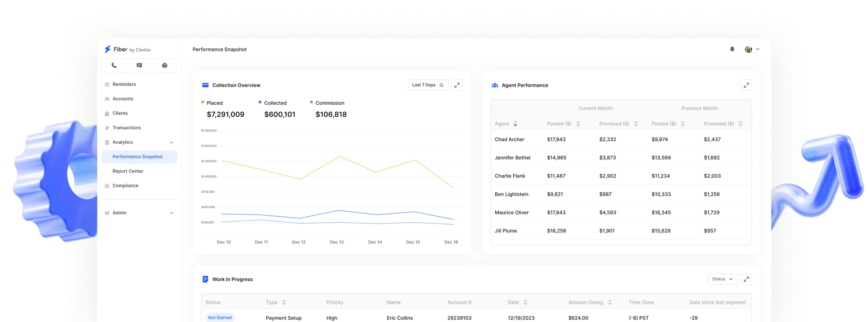Expand the Work In Progress panel
This screenshot has width=868, height=322.
pos(746,279)
